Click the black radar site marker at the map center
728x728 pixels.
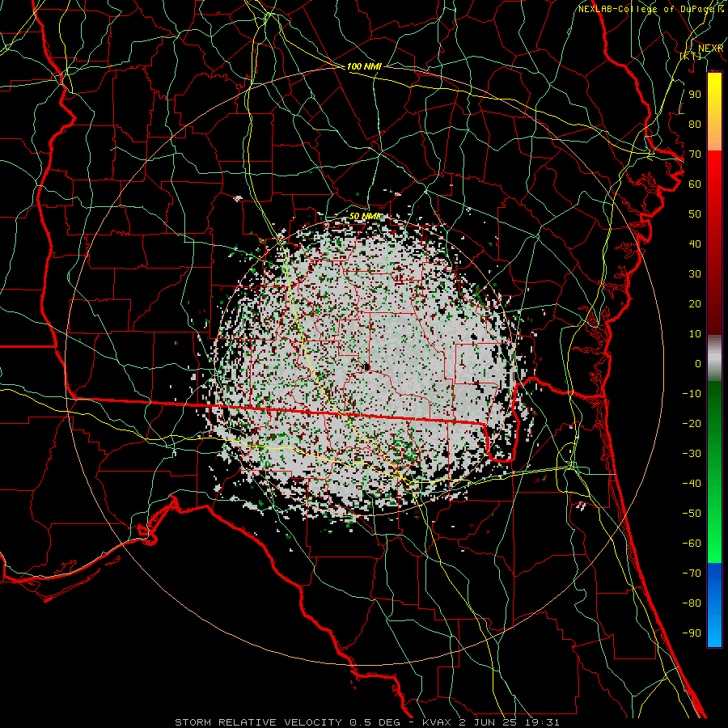pos(366,366)
